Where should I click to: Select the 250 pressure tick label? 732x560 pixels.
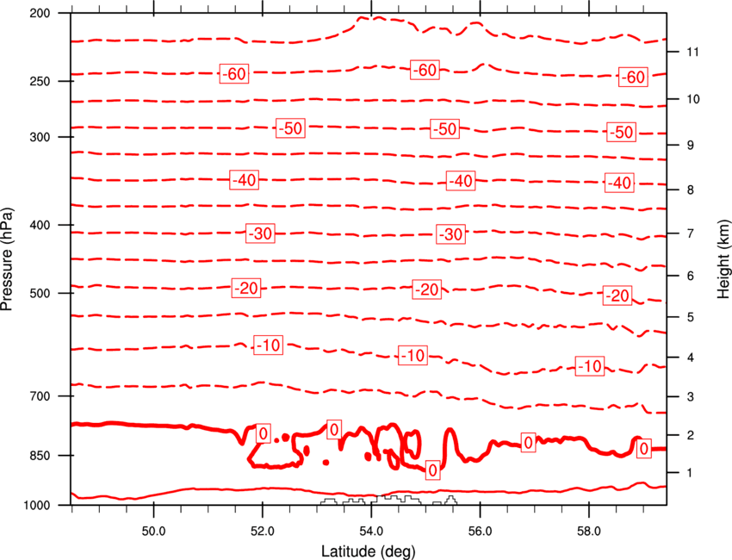[x=40, y=81]
